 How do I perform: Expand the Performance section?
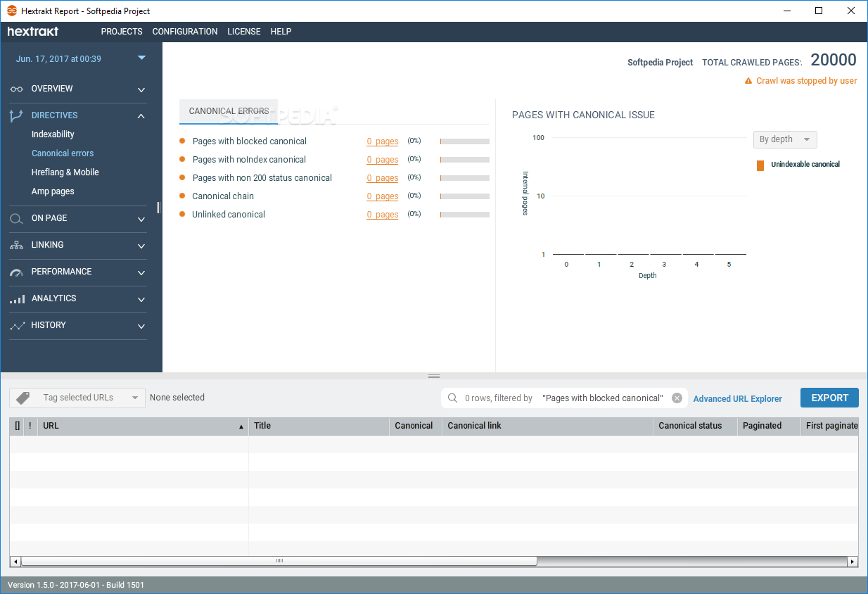(141, 273)
